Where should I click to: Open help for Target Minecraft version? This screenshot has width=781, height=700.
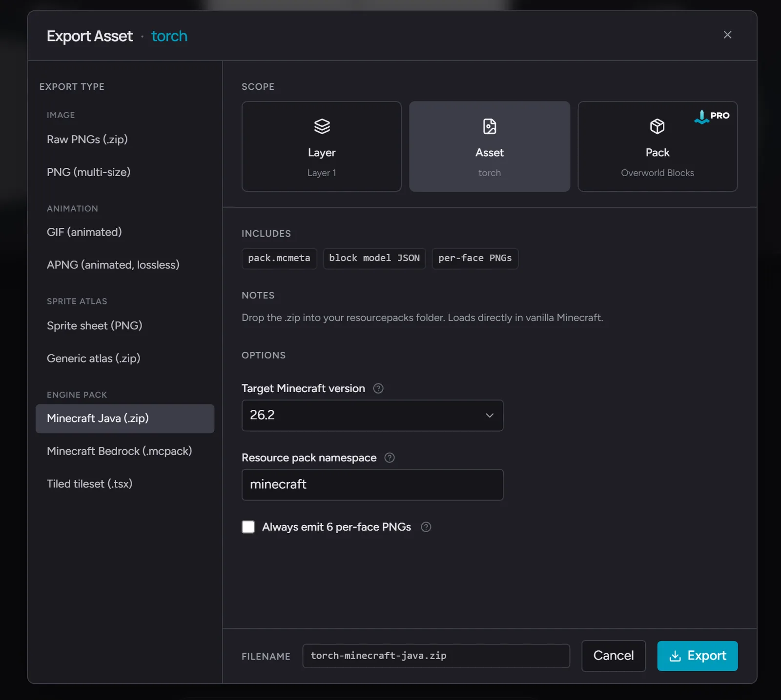(378, 388)
